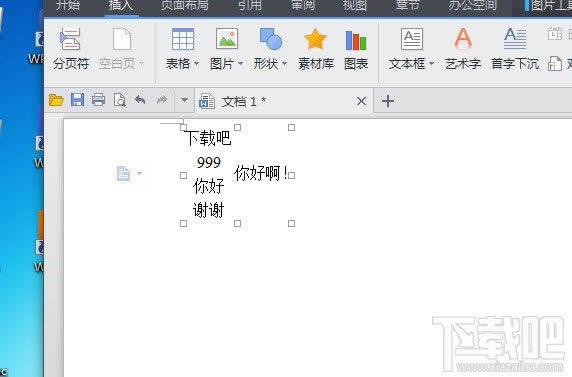
Task: Switch to the 视图 tab
Action: click(x=355, y=6)
